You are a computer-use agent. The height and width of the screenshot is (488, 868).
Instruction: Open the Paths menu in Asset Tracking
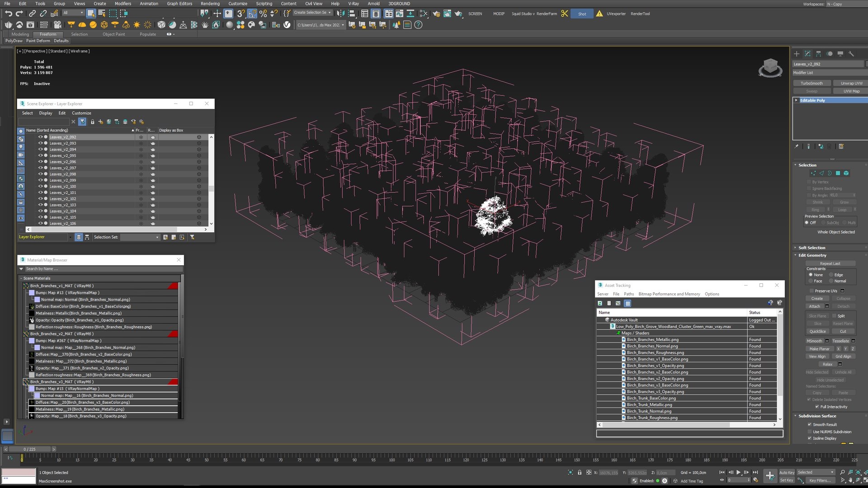point(629,294)
